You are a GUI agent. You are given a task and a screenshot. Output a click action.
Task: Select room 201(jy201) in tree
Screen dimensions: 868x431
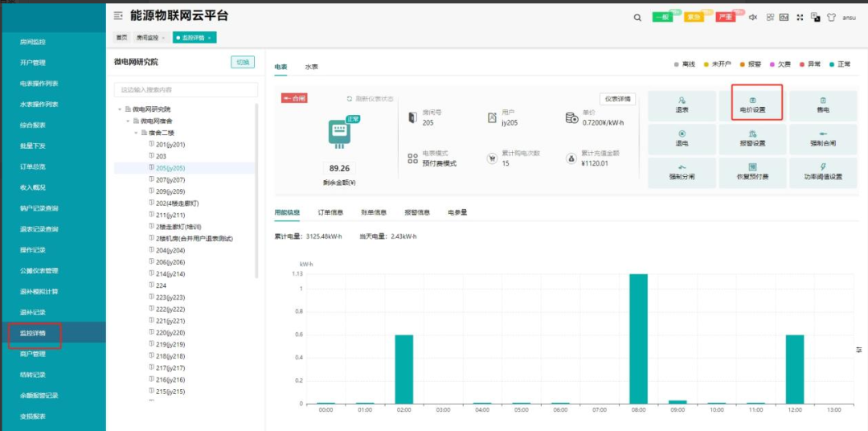(x=170, y=145)
